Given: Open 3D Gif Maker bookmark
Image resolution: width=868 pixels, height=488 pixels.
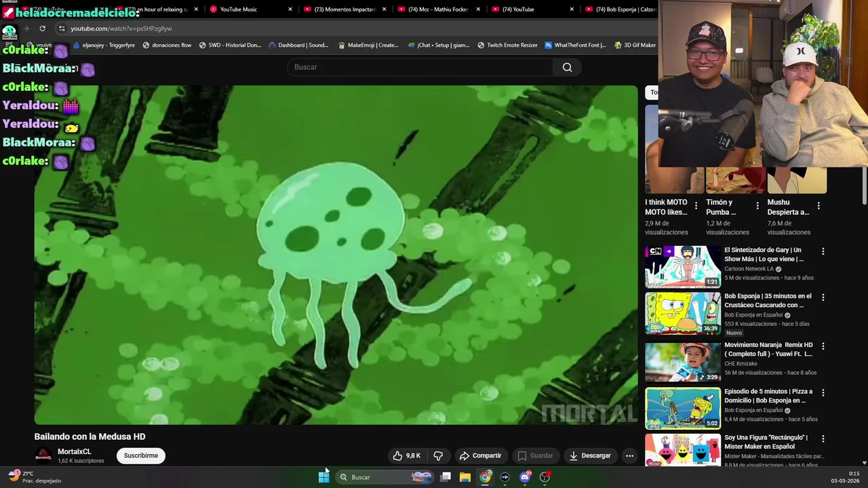Looking at the screenshot, I should click(635, 45).
